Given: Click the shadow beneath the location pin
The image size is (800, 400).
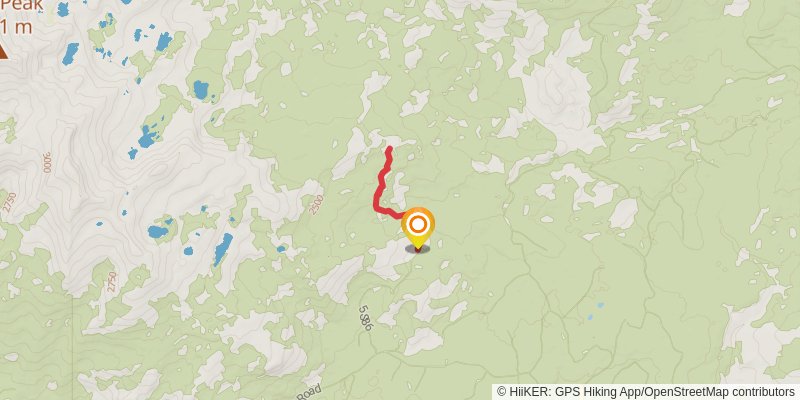Looking at the screenshot, I should click(x=417, y=249).
